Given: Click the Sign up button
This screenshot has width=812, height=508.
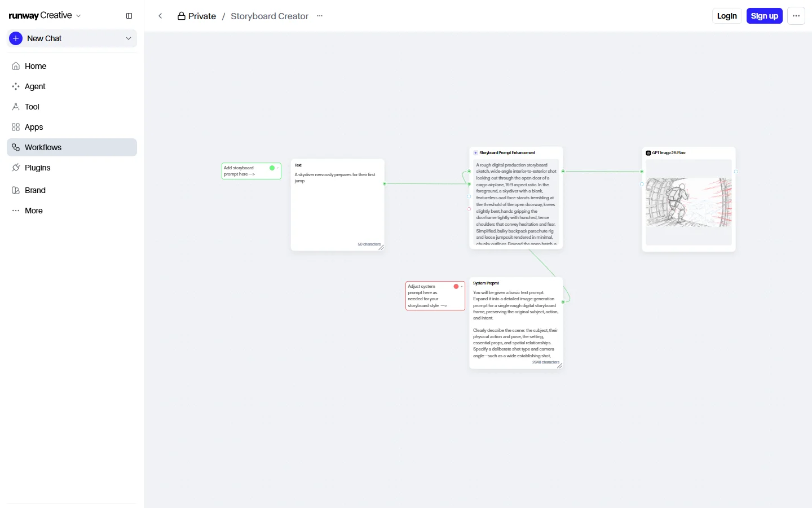Looking at the screenshot, I should coord(765,16).
